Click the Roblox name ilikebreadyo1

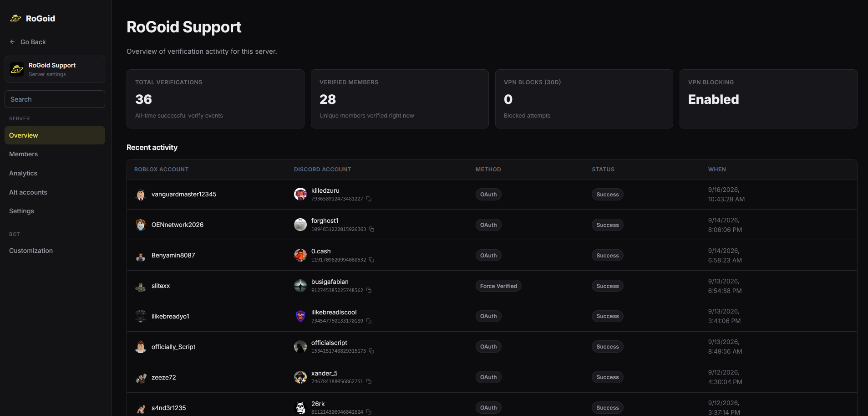coord(170,316)
